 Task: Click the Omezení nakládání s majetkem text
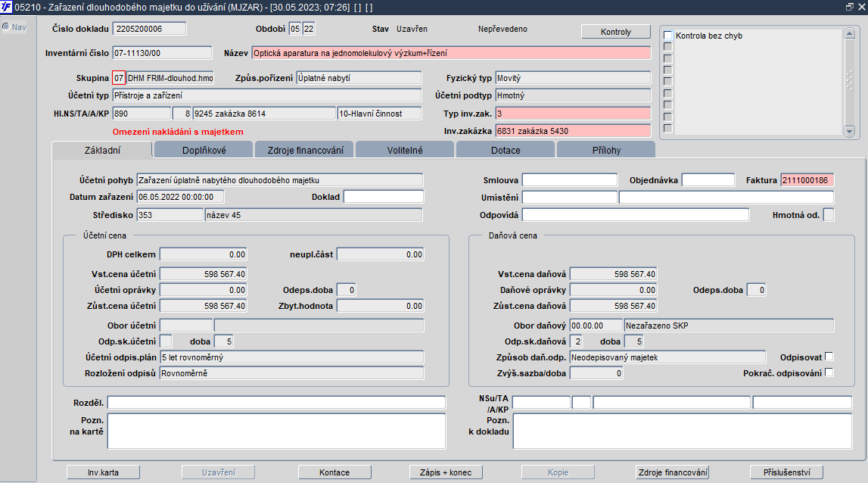coord(178,132)
